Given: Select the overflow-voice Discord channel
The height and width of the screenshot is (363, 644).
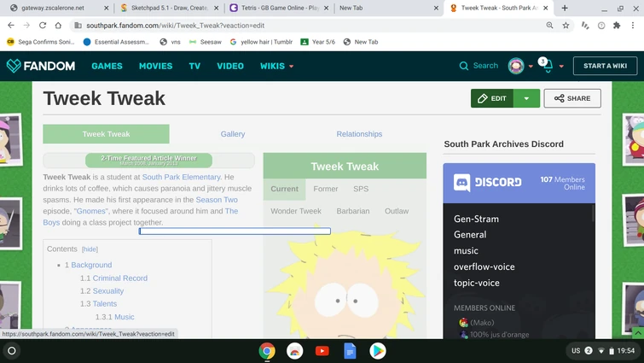Looking at the screenshot, I should click(x=484, y=266).
